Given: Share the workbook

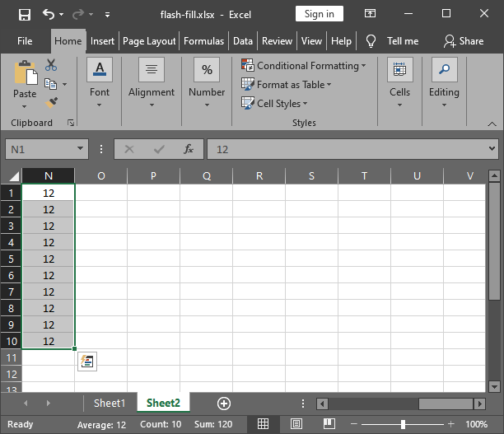Looking at the screenshot, I should [x=464, y=41].
